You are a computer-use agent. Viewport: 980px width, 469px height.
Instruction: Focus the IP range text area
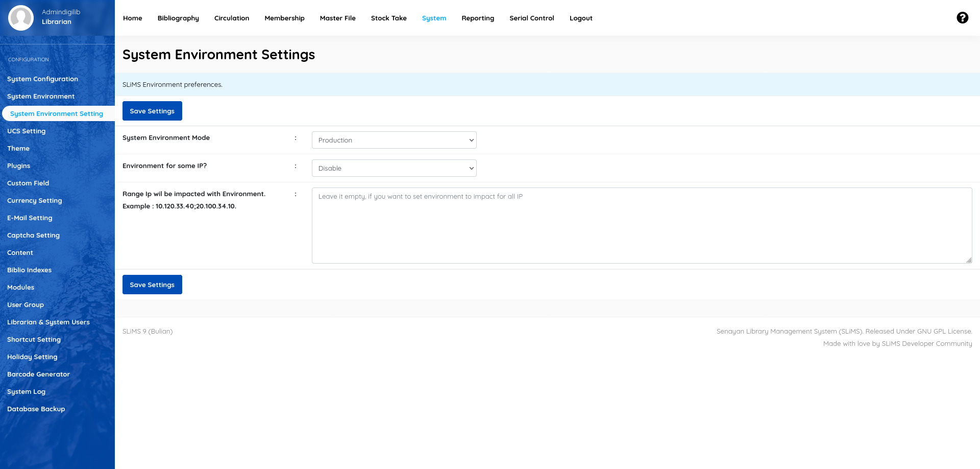[641, 225]
